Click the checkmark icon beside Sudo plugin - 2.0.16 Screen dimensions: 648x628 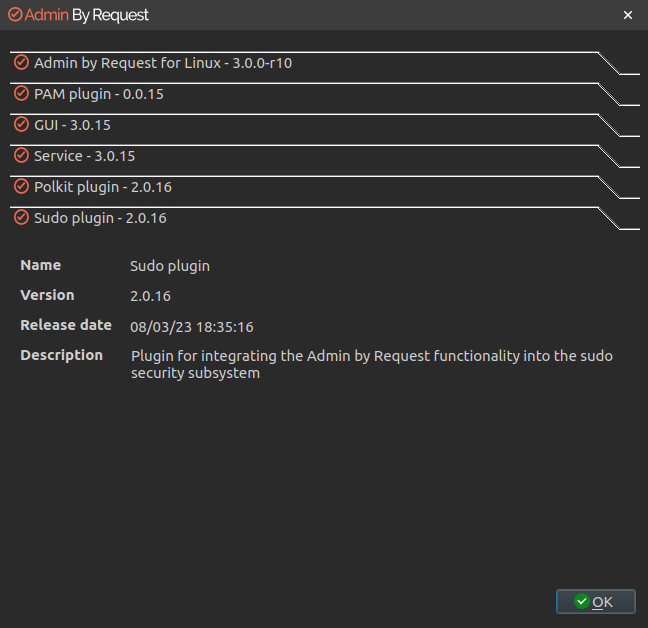(x=21, y=217)
